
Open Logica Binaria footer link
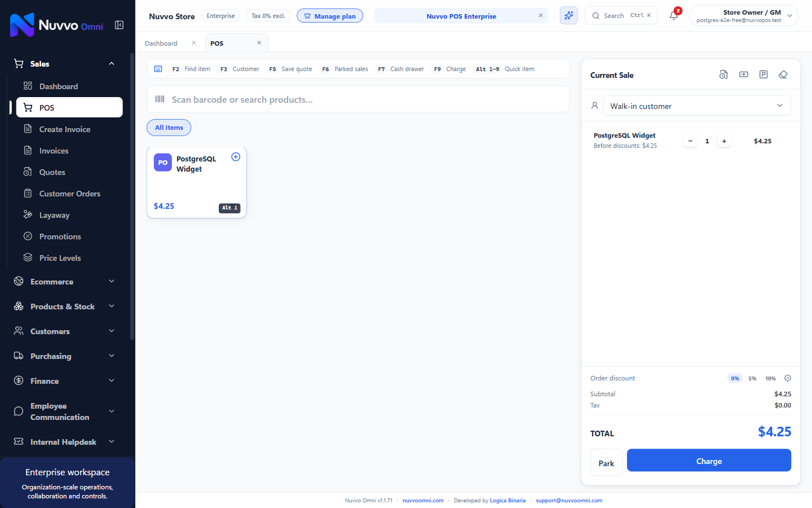(507, 501)
